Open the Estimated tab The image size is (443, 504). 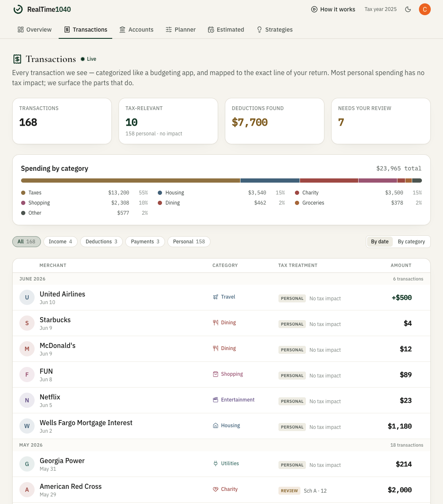[226, 30]
